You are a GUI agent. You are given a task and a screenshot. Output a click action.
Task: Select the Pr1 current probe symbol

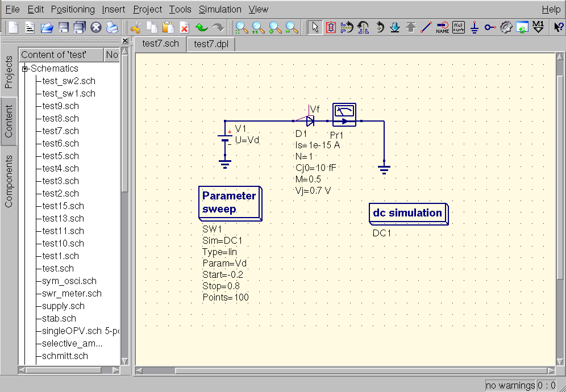(x=344, y=115)
